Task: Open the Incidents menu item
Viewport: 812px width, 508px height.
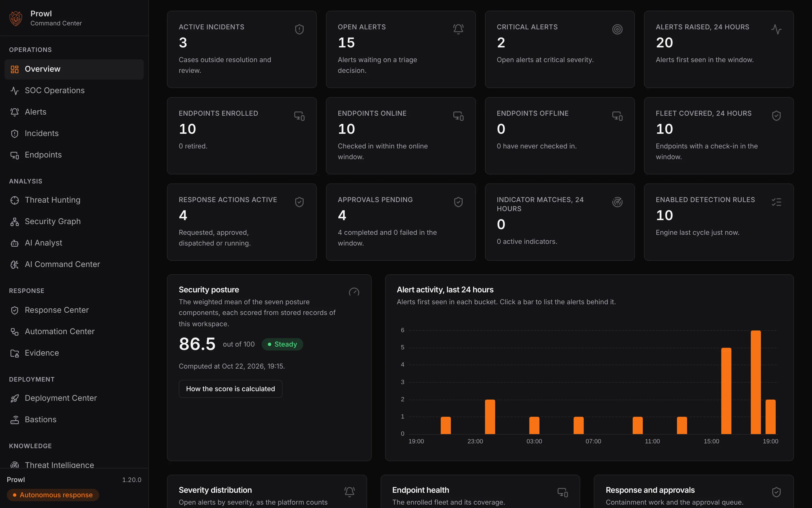Action: click(x=74, y=133)
